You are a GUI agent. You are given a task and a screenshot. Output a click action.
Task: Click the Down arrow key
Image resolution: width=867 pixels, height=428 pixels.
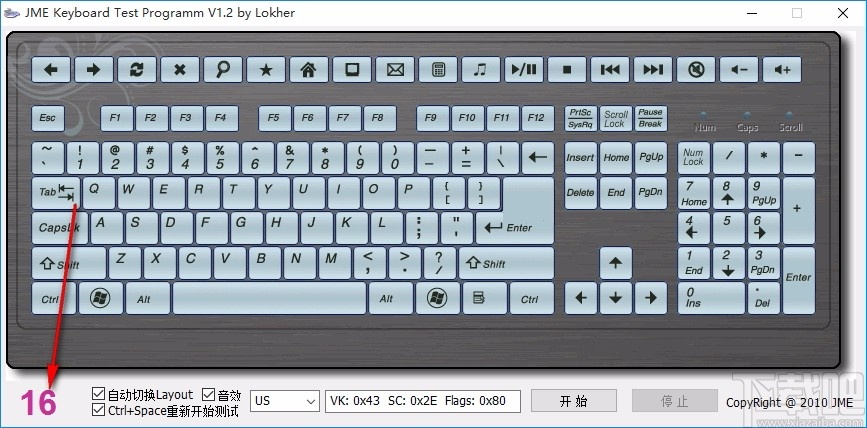615,299
